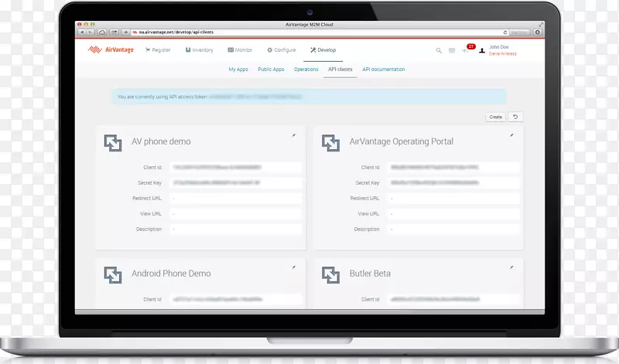Click the Butler Beta app icon
The width and height of the screenshot is (619, 364).
(x=331, y=275)
